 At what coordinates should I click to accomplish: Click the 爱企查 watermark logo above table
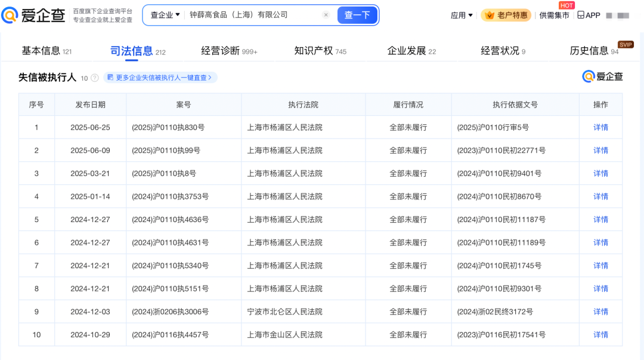602,76
